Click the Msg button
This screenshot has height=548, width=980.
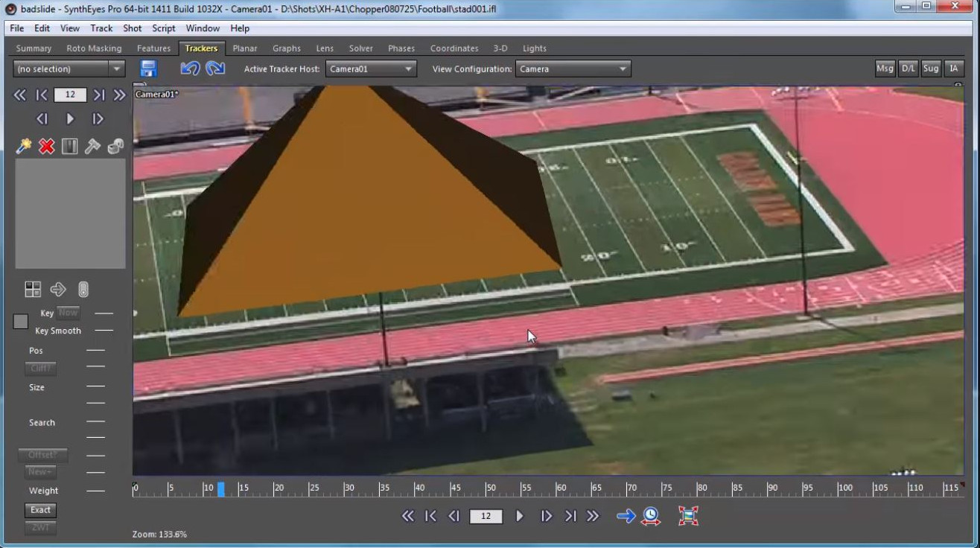point(885,68)
